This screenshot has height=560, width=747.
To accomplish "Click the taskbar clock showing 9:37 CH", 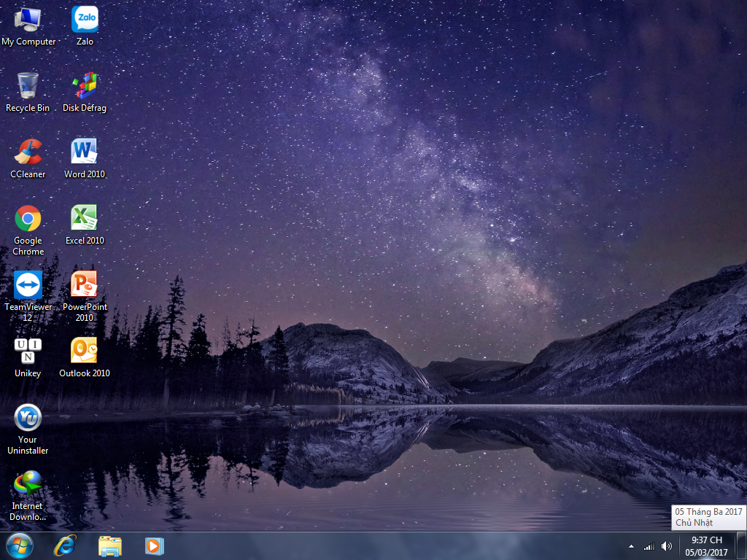I will point(706,546).
